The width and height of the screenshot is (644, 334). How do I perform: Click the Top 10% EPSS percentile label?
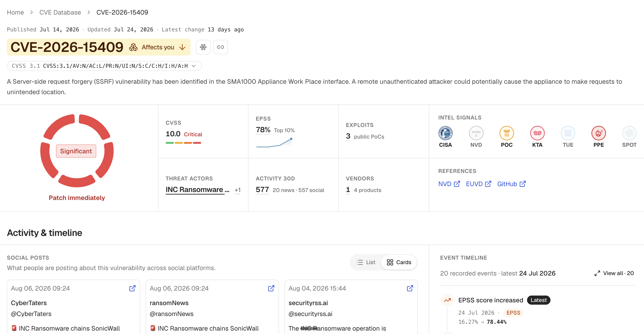pos(284,130)
